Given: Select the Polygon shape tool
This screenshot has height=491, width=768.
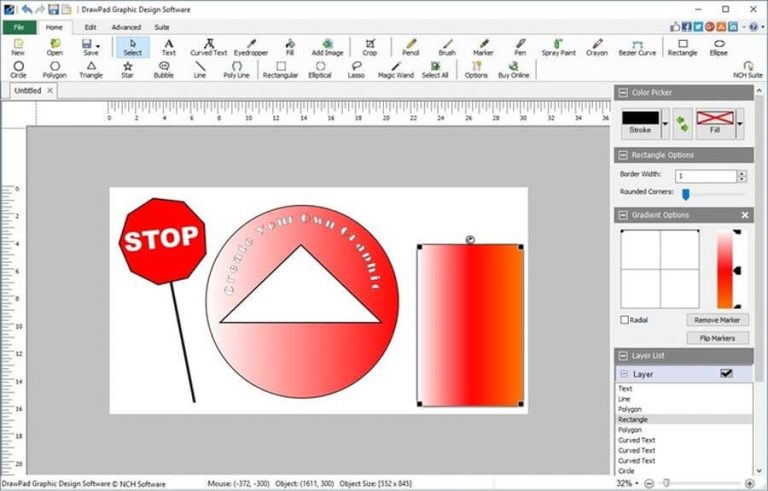Looking at the screenshot, I should pos(54,70).
